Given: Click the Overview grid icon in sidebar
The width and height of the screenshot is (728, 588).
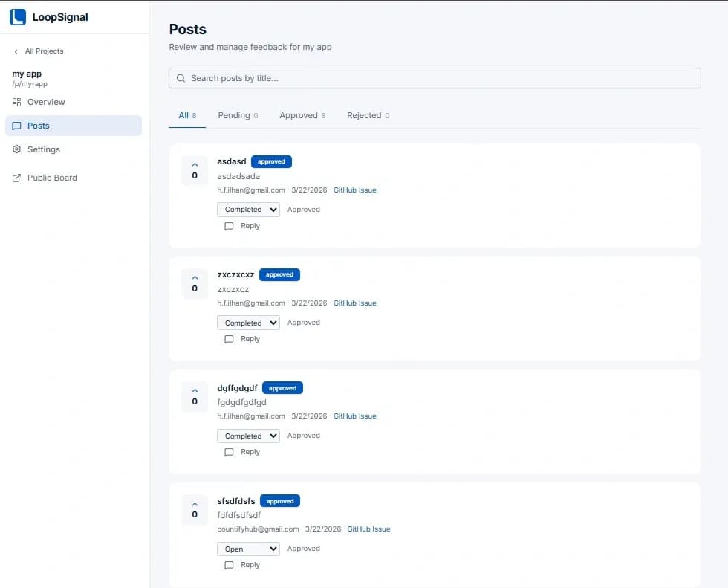Looking at the screenshot, I should point(16,102).
